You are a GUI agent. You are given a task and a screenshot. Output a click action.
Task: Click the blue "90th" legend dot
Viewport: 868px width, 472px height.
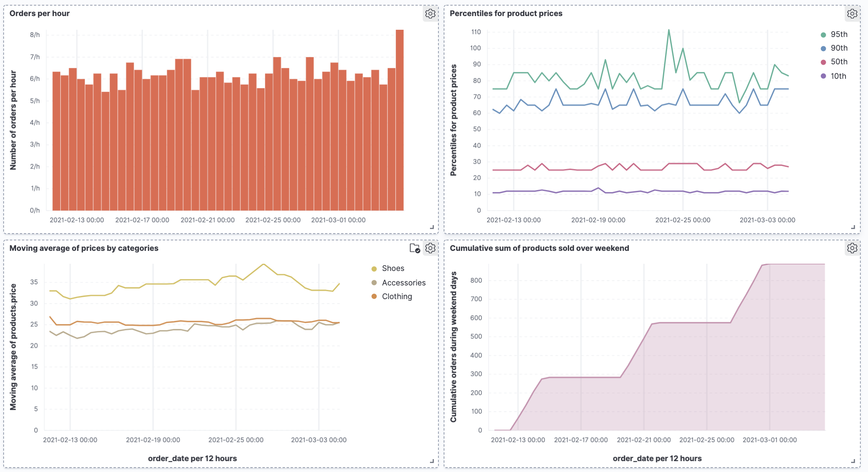824,48
